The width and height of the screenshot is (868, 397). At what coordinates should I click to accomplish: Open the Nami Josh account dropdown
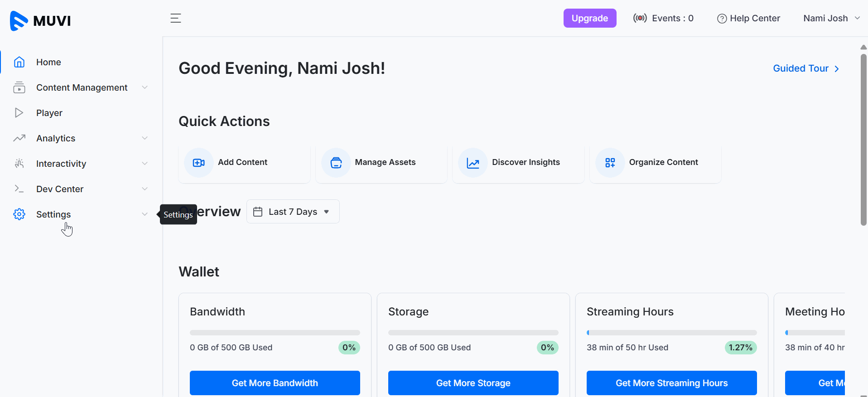[831, 18]
